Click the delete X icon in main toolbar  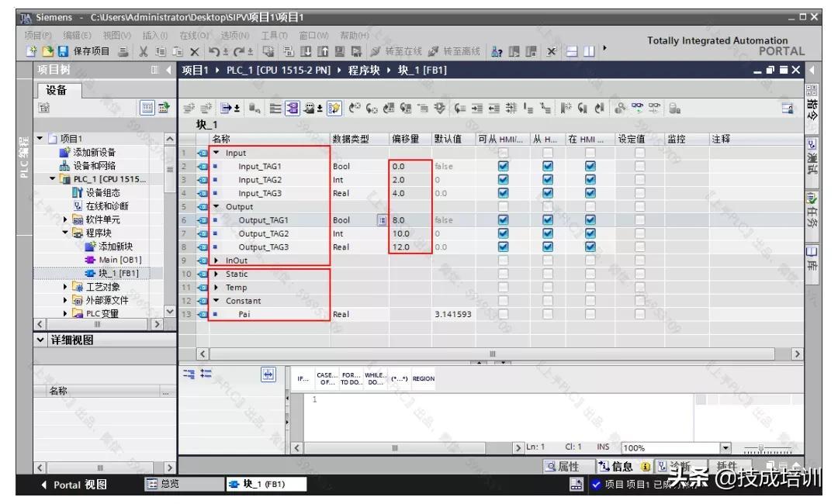pyautogui.click(x=195, y=51)
